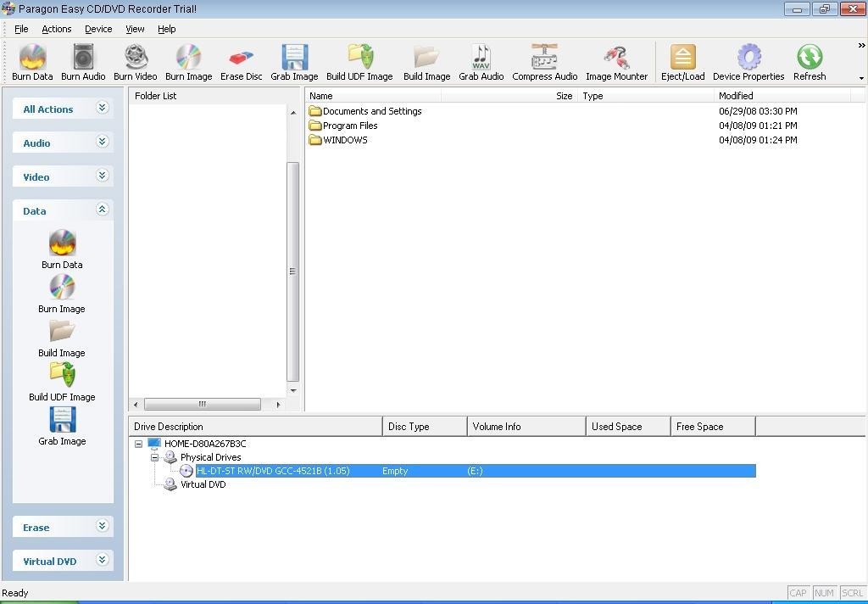
Task: Collapse the Data sidebar section
Action: click(x=102, y=210)
